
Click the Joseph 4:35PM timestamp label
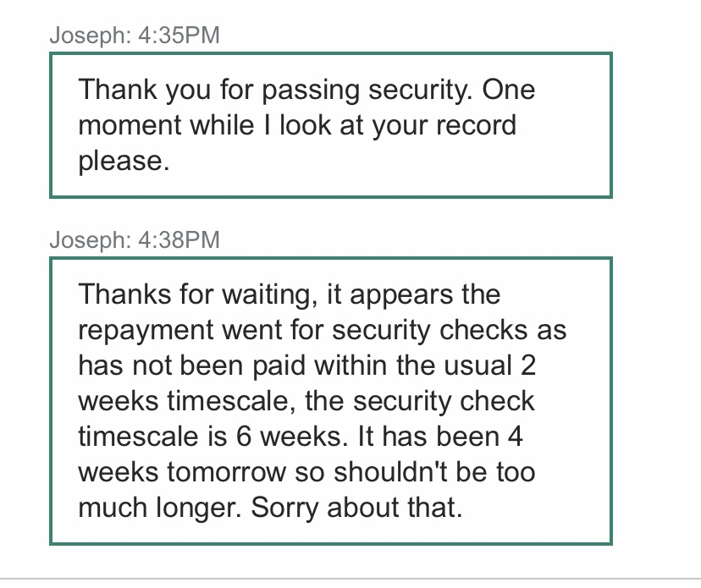point(135,36)
